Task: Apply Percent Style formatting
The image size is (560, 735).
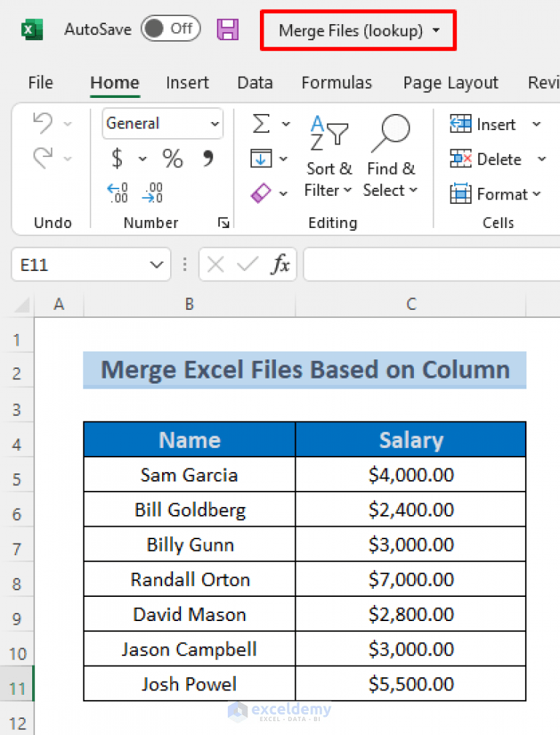Action: tap(172, 159)
